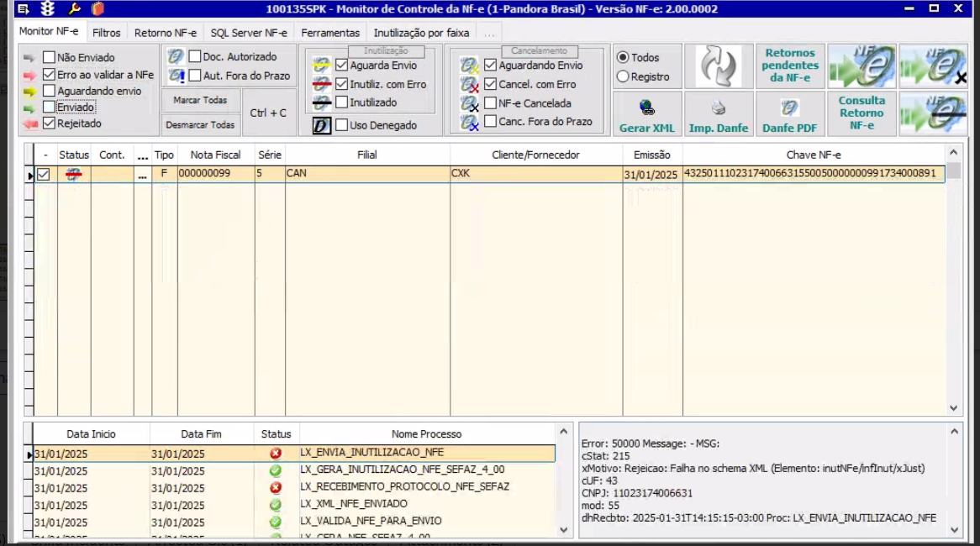Click the strikethrough NF-e icon button
The image size is (980, 546).
point(933,114)
